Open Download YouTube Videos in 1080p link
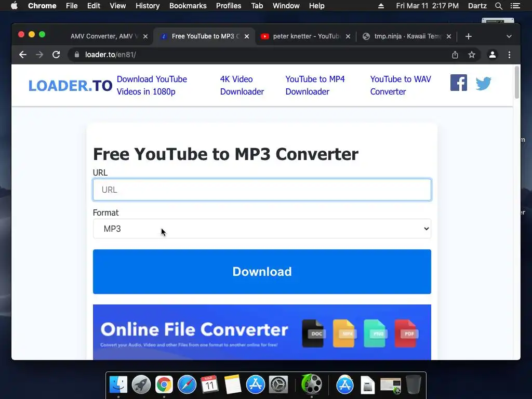Viewport: 532px width, 399px height. pyautogui.click(x=152, y=85)
